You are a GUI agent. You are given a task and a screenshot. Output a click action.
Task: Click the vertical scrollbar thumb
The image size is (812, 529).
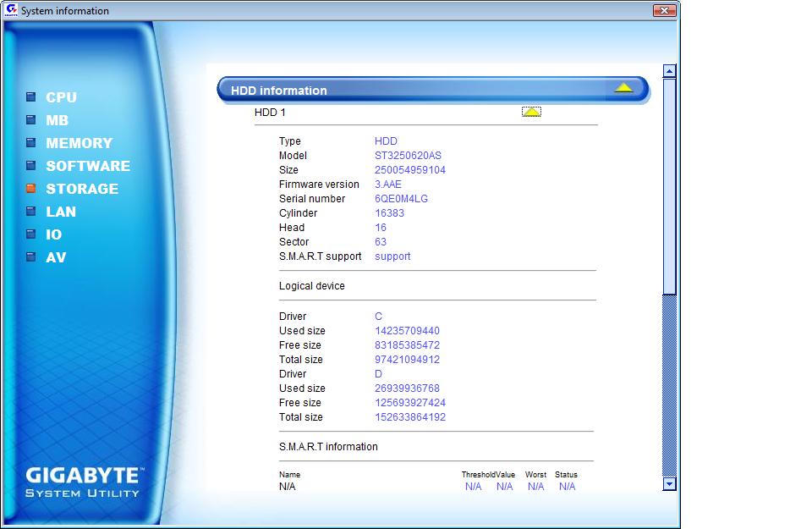(x=670, y=186)
